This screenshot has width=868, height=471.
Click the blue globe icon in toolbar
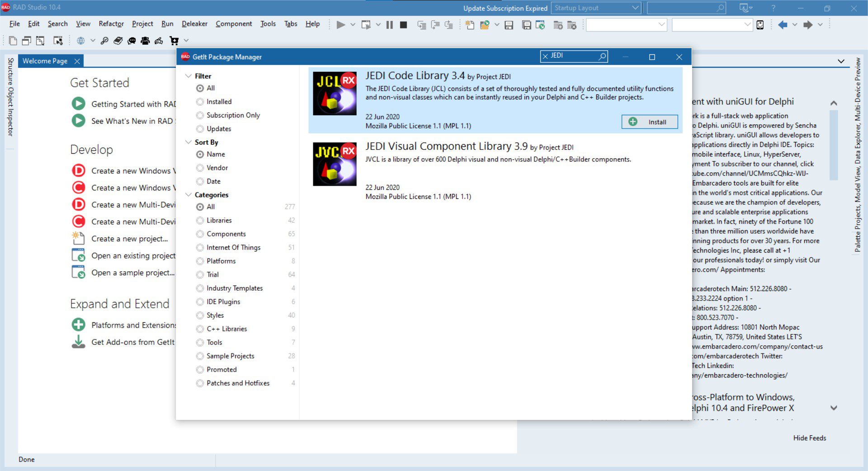pos(80,41)
